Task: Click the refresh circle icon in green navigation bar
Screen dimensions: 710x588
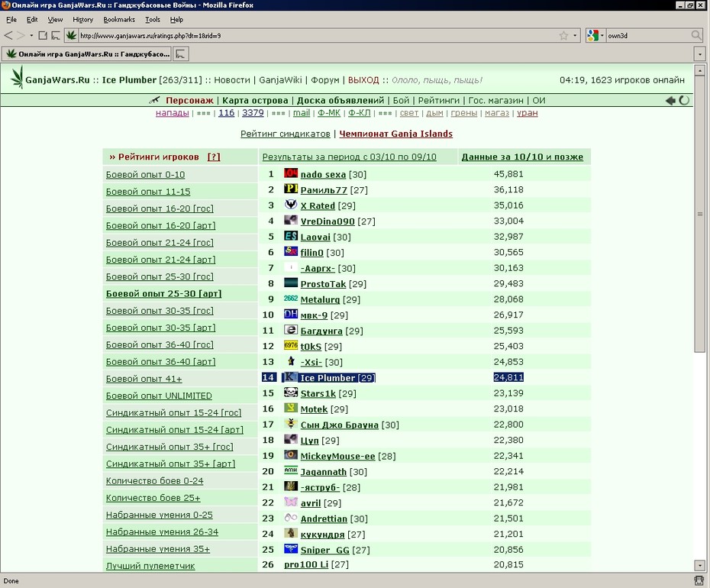Action: point(684,100)
